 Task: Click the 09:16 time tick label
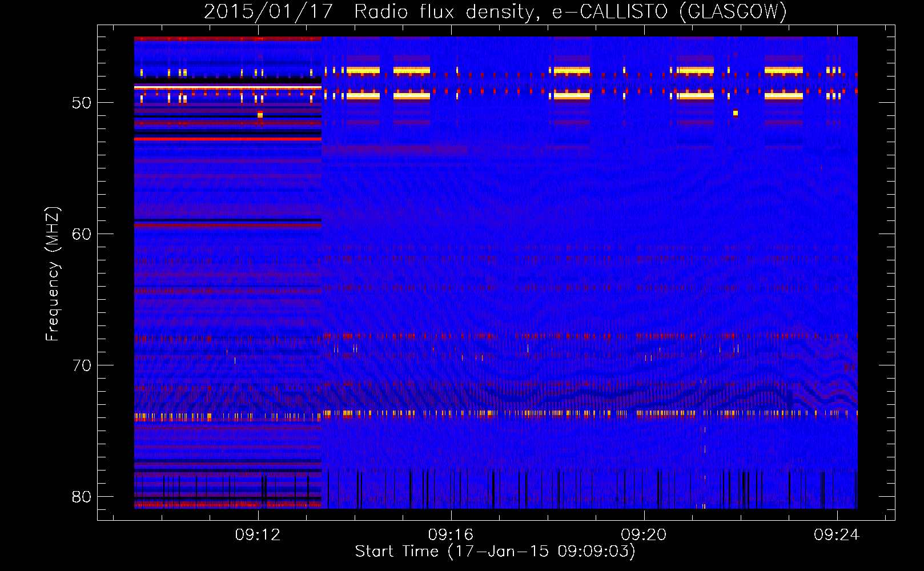pyautogui.click(x=451, y=535)
